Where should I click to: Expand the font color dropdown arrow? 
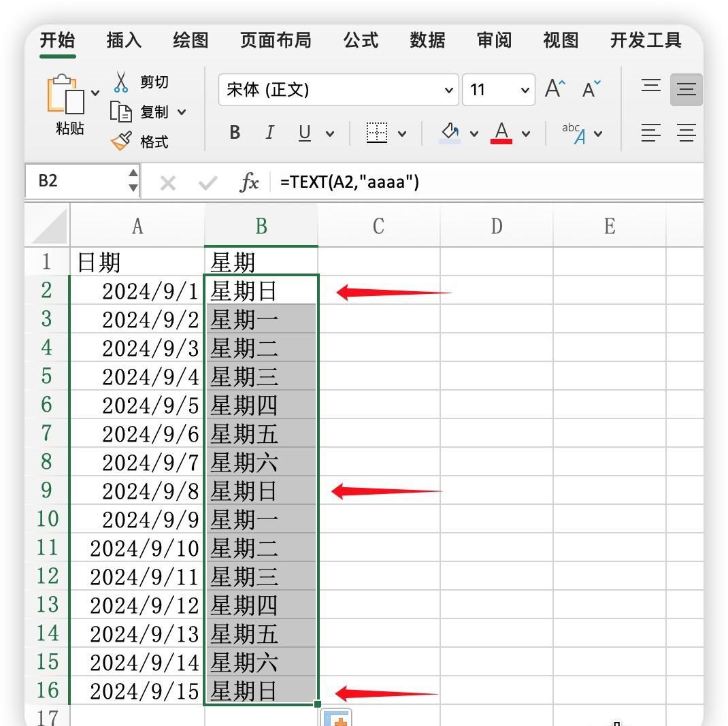tap(525, 134)
